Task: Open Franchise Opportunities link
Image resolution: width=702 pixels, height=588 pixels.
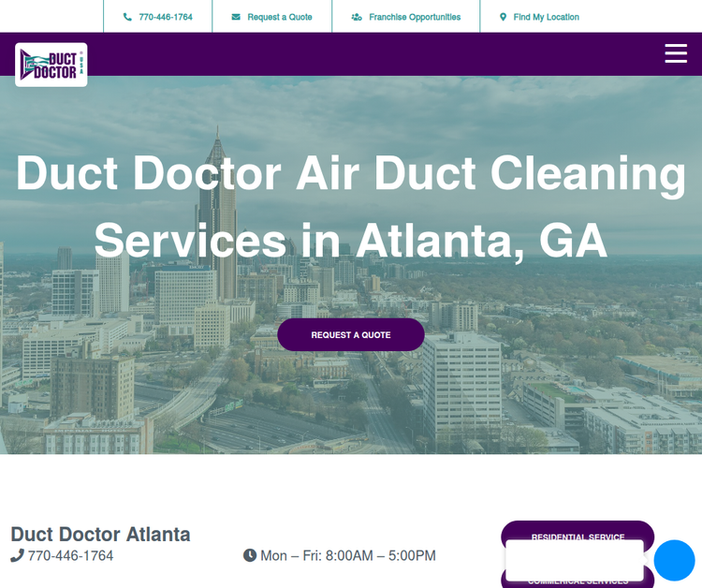Action: (415, 17)
